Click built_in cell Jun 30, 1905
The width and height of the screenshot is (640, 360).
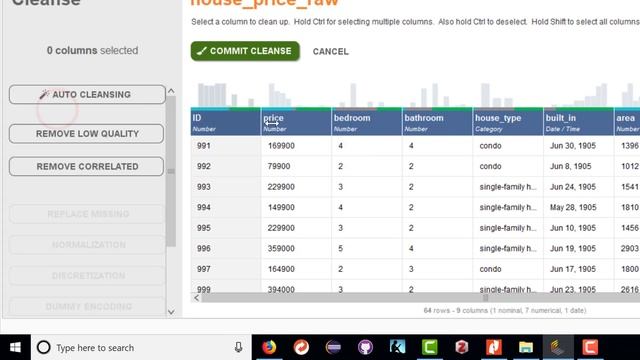click(579, 146)
